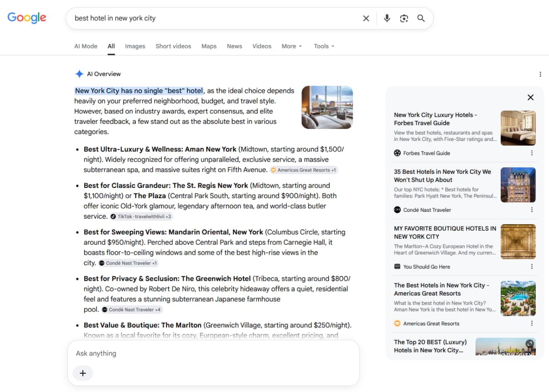Click the Google logo

click(x=27, y=18)
